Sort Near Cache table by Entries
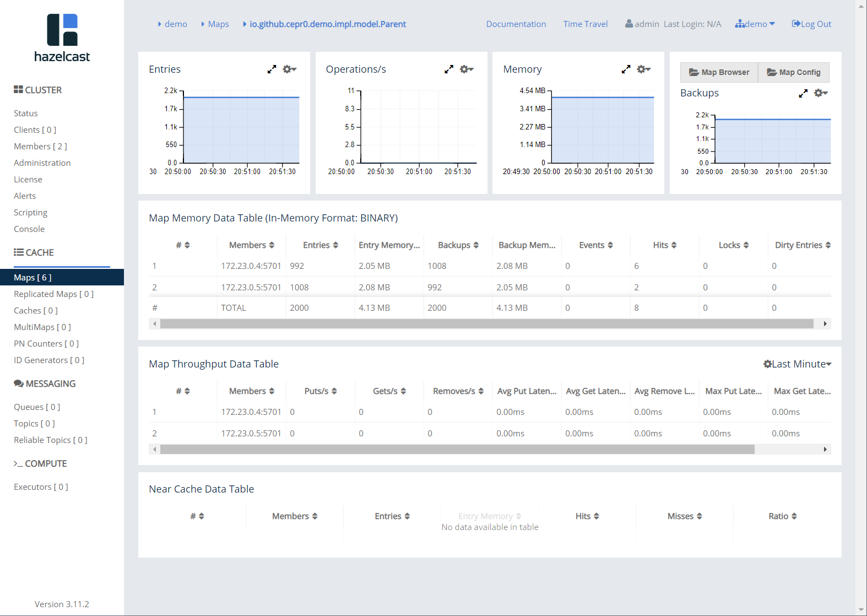Screen dimensions: 867x616 point(392,516)
